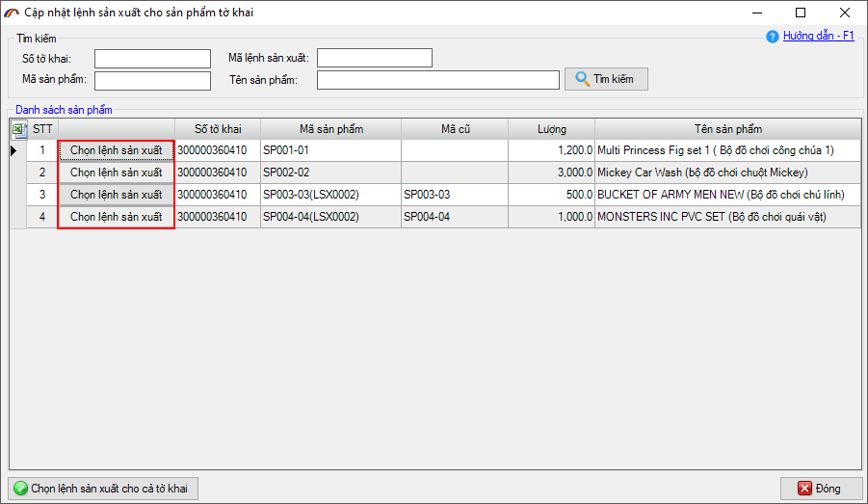Select product code cell SP003-03(LSX0002)
The width and height of the screenshot is (868, 504).
[331, 195]
